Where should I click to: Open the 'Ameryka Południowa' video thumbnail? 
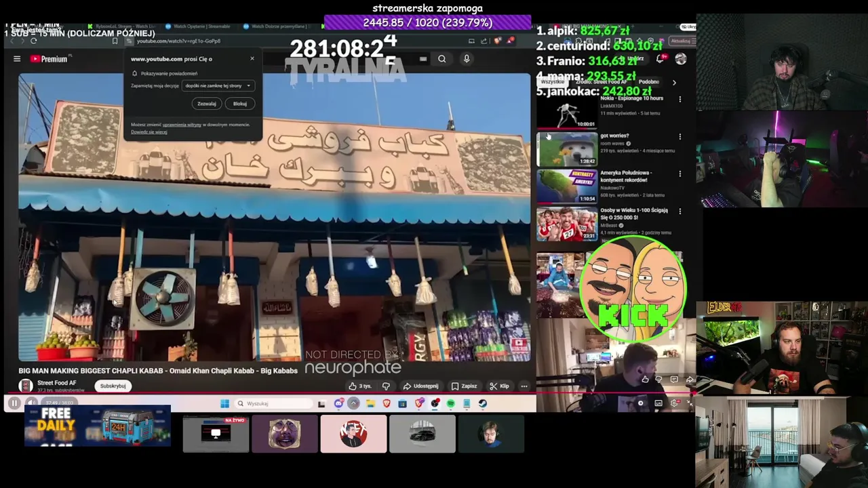(x=567, y=186)
